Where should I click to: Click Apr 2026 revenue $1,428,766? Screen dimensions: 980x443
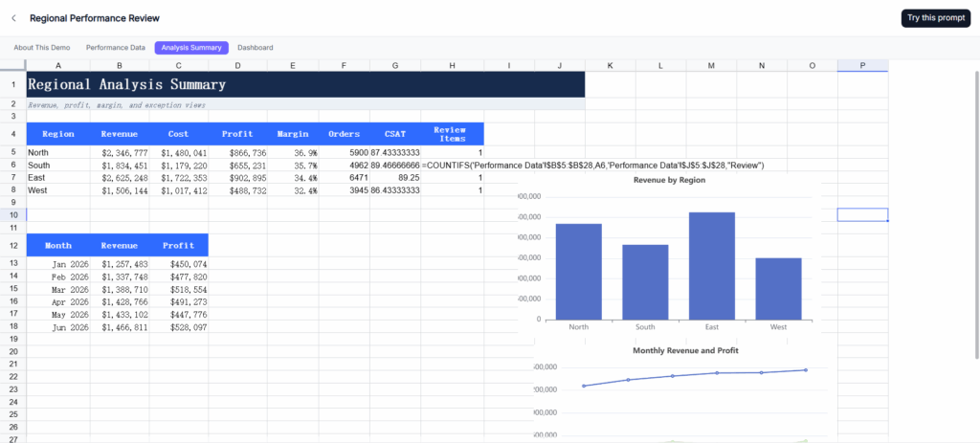[120, 301]
